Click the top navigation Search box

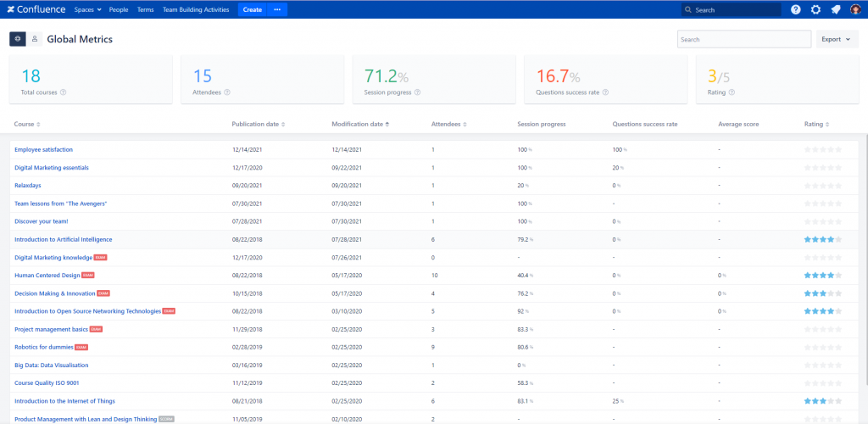731,10
